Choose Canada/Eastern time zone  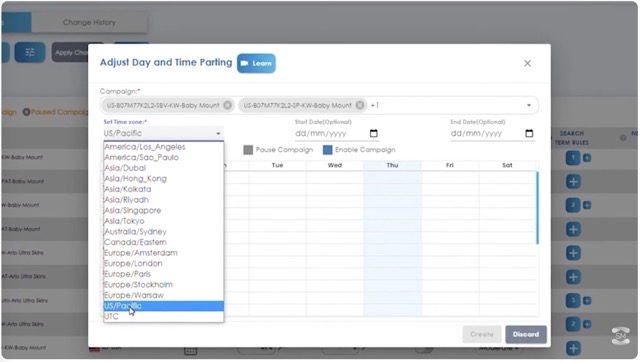[x=163, y=242]
